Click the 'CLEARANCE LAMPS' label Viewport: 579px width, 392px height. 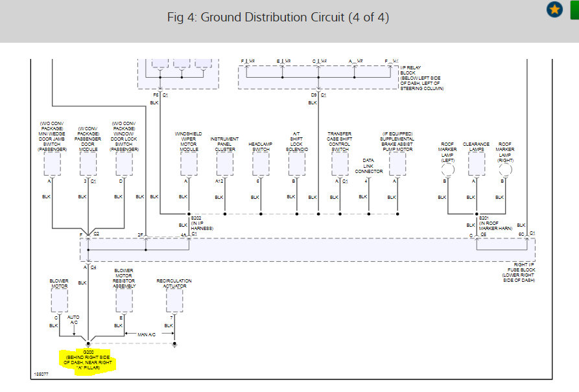pos(476,146)
